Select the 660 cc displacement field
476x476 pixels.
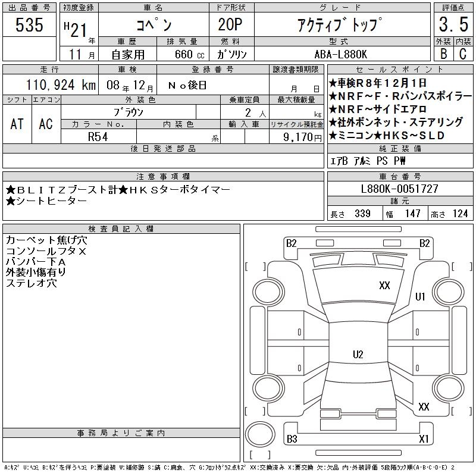[183, 54]
